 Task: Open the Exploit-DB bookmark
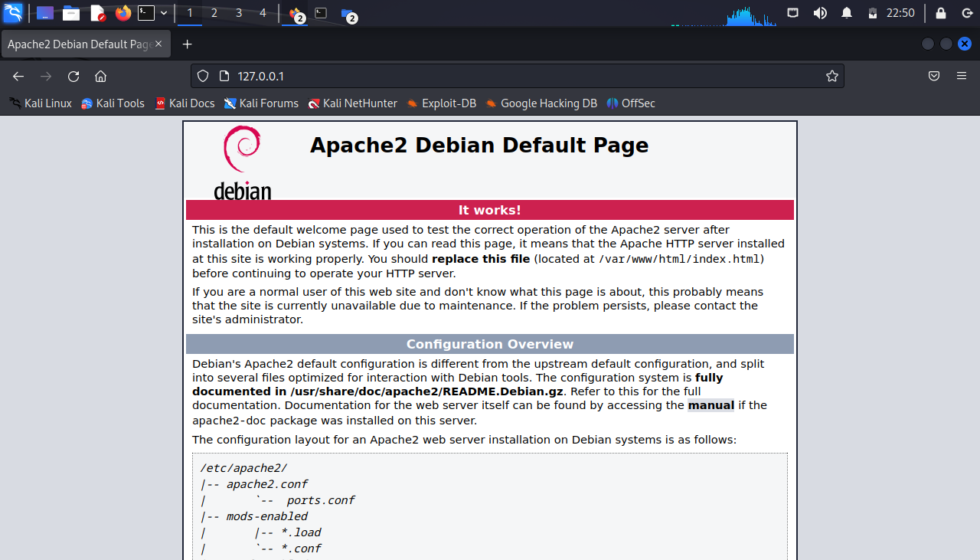click(441, 103)
